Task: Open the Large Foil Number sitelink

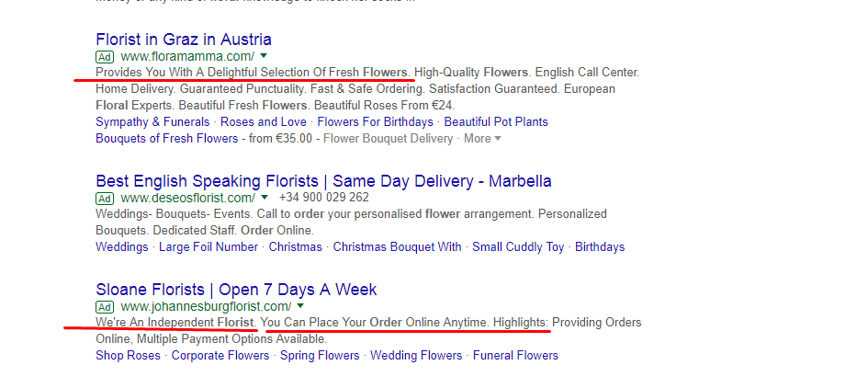Action: (209, 247)
